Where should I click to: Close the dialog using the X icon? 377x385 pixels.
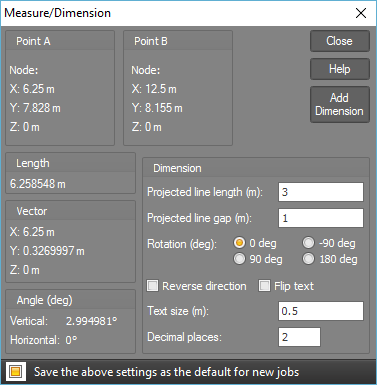point(361,13)
